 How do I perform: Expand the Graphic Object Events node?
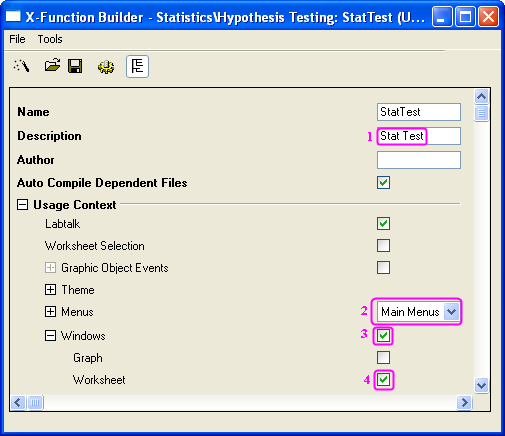pos(50,268)
